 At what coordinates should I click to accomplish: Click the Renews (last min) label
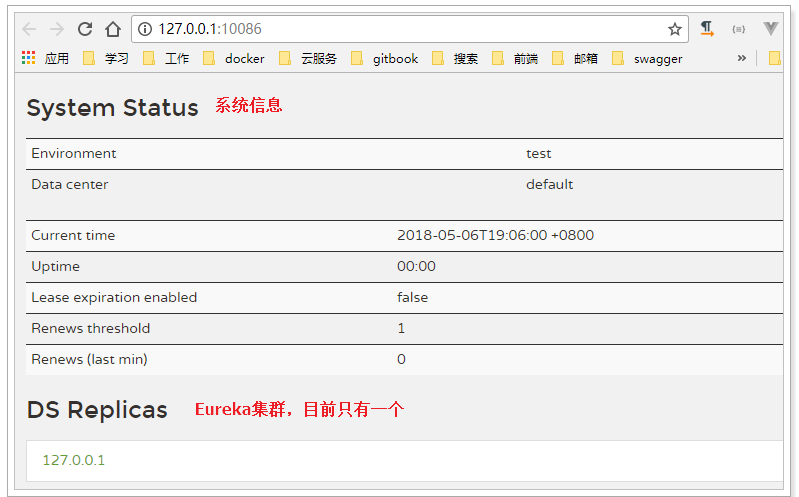point(90,359)
